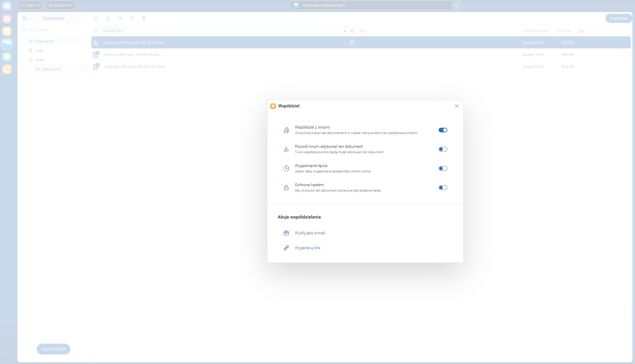Viewport: 635px width, 364px height.
Task: Open the Twórz dropdown menu
Action: (30, 5)
